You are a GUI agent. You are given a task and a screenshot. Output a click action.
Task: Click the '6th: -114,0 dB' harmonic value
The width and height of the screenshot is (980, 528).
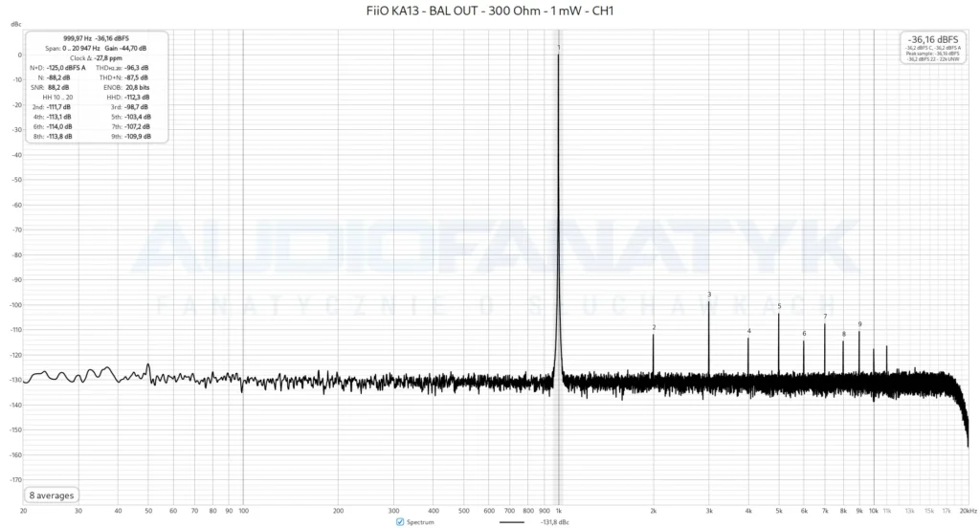(x=53, y=126)
